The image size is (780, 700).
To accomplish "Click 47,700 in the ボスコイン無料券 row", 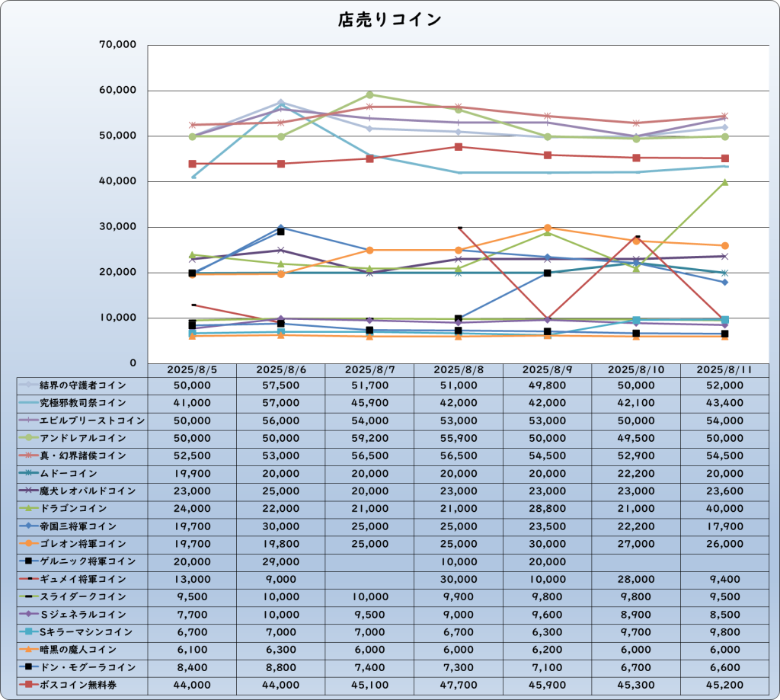I will pos(459,685).
